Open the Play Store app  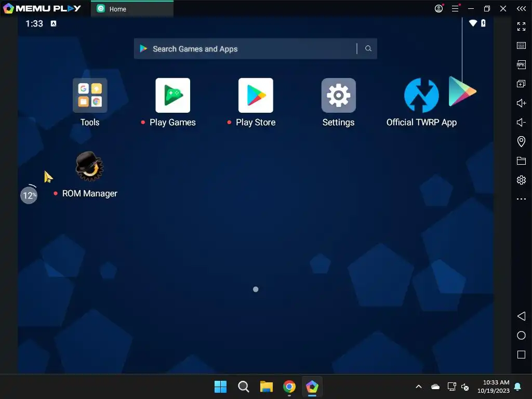[256, 96]
